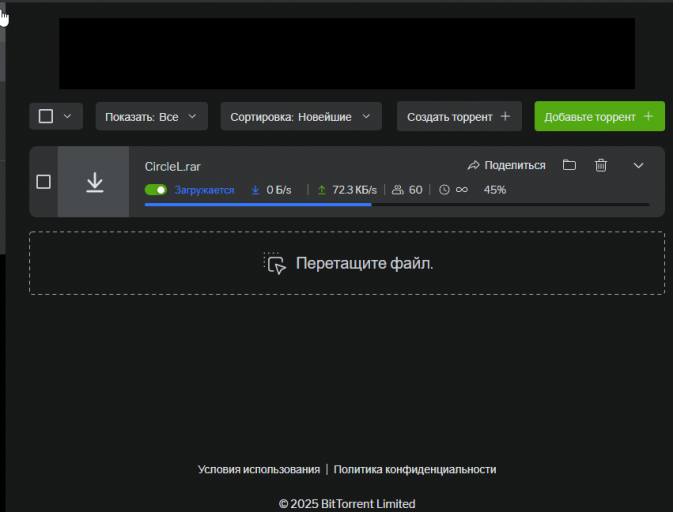The image size is (673, 512).
Task: Tick the select-all checkbox in toolbar
Action: pos(46,116)
